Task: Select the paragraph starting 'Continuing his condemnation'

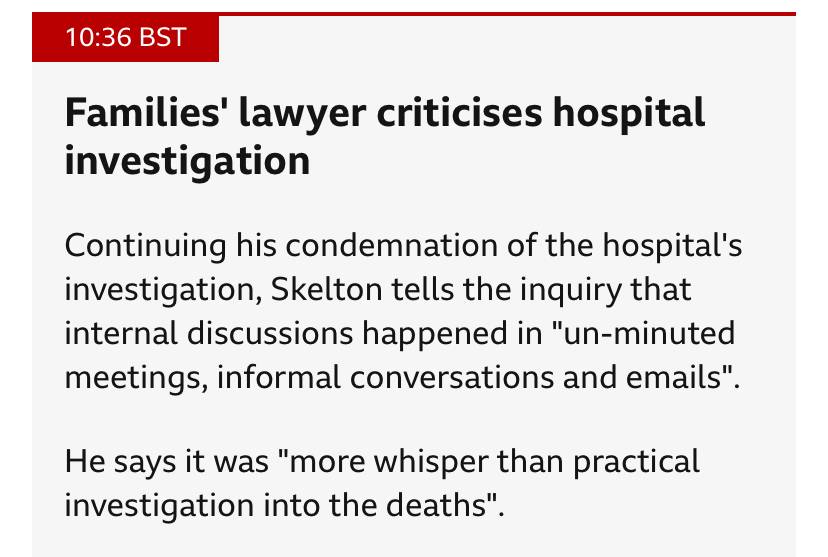Action: (403, 311)
